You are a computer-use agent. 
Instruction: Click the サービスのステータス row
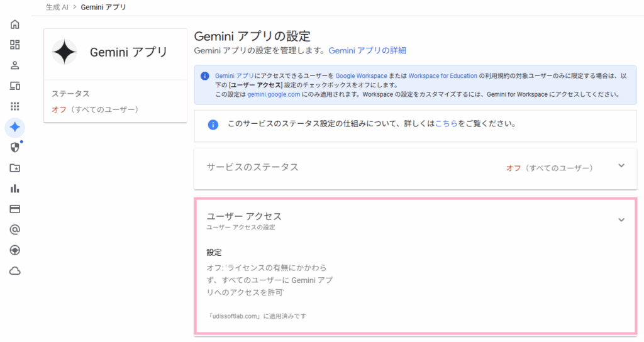click(377, 167)
